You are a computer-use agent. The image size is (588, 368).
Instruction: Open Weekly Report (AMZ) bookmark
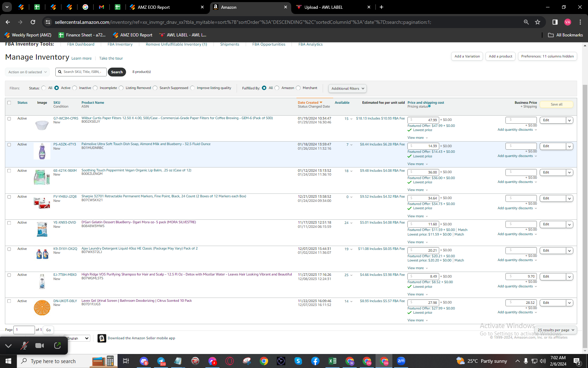[28, 35]
